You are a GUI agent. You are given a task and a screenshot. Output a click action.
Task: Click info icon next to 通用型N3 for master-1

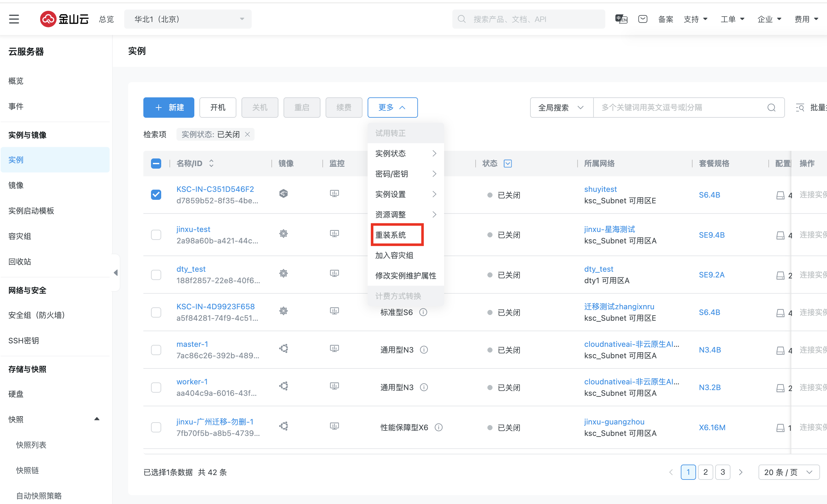(x=424, y=350)
